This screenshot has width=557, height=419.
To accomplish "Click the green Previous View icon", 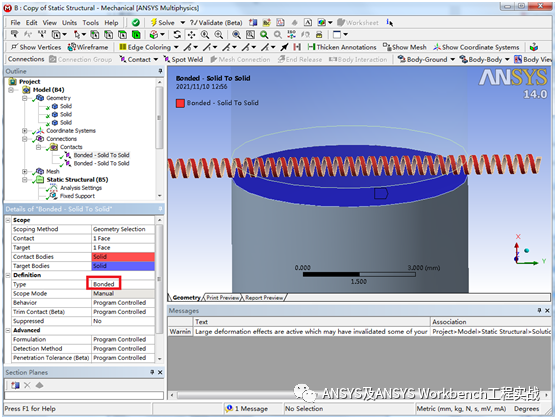I will pyautogui.click(x=264, y=35).
